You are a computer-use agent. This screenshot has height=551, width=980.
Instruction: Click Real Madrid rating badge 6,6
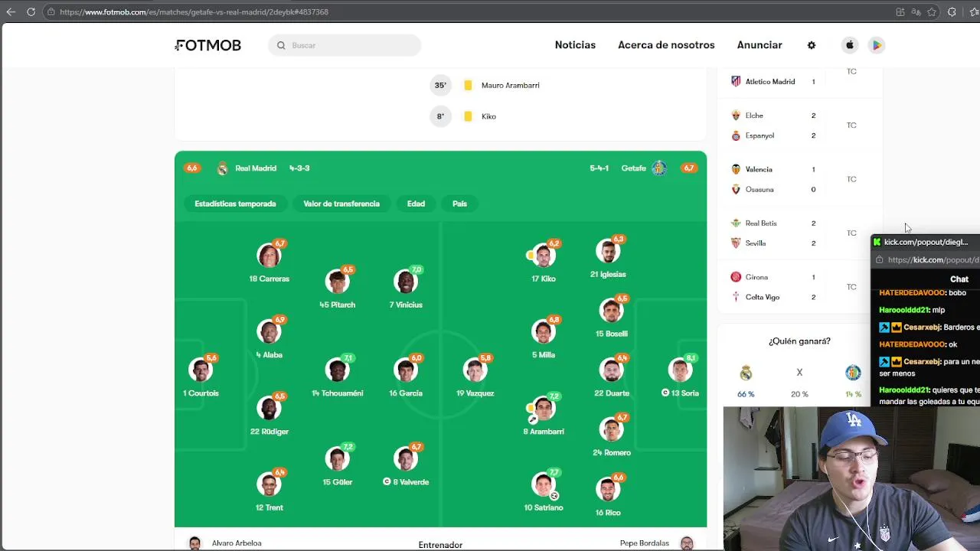[191, 168]
